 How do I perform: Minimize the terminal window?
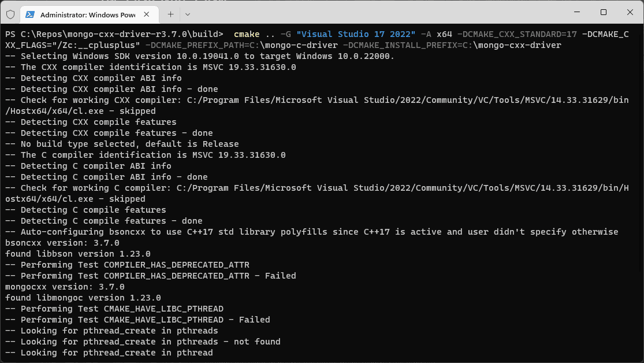point(576,13)
